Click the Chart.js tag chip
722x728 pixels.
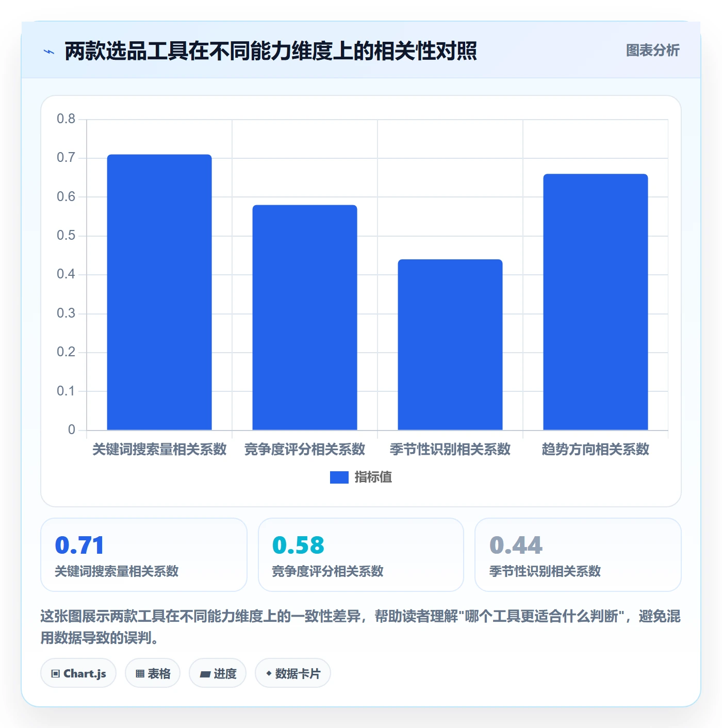pyautogui.click(x=78, y=673)
